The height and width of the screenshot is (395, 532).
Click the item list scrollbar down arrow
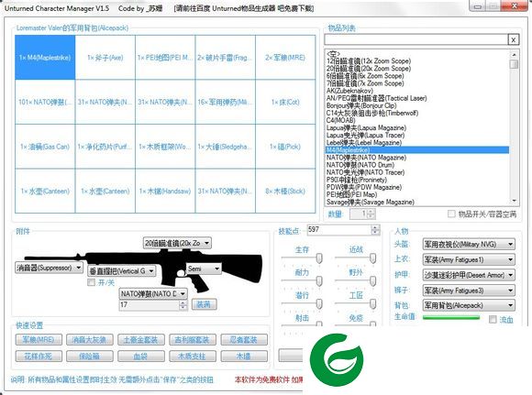[514, 201]
